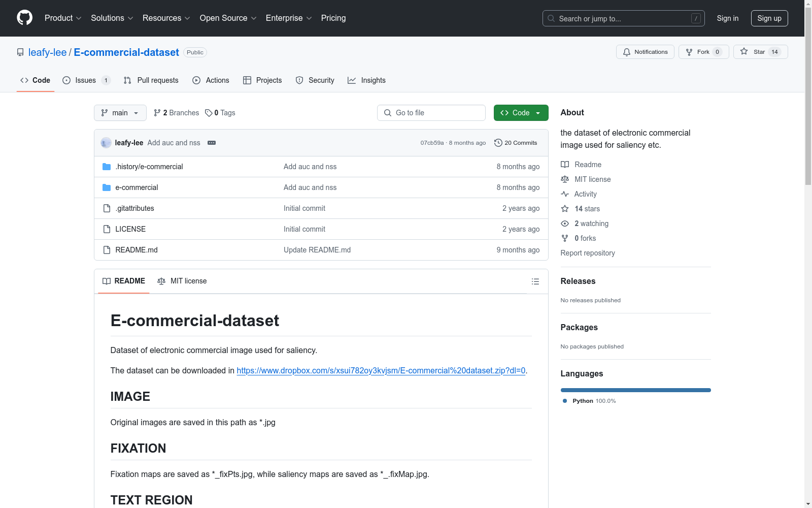Select the README tab in file viewer
The image size is (812, 508).
[x=124, y=281]
